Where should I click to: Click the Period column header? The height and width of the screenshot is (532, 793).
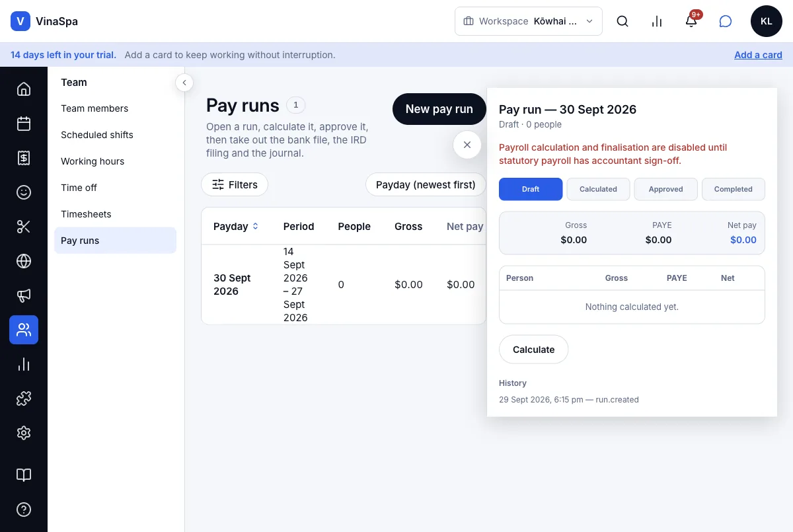pyautogui.click(x=299, y=226)
